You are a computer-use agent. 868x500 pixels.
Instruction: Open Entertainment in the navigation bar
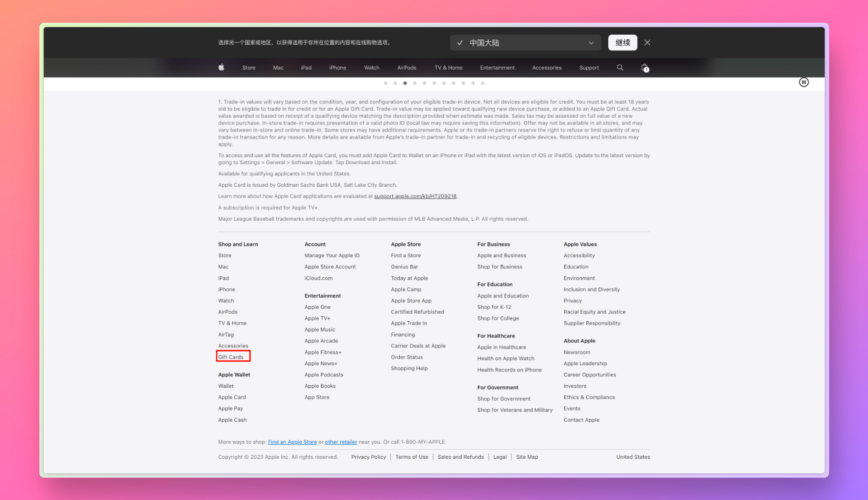click(497, 68)
